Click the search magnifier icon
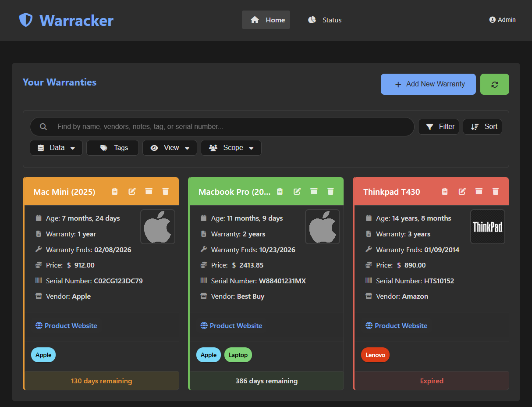Image resolution: width=532 pixels, height=407 pixels. tap(43, 127)
